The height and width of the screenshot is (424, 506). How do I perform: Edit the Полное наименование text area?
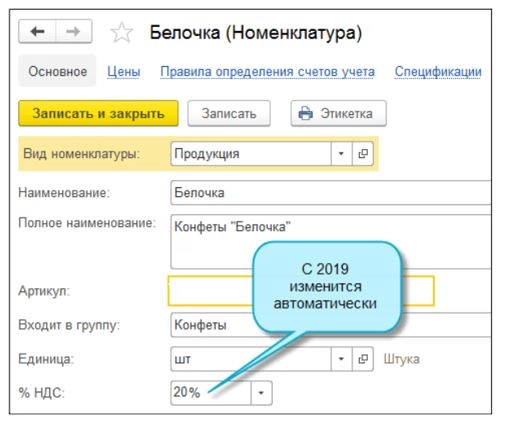click(331, 242)
